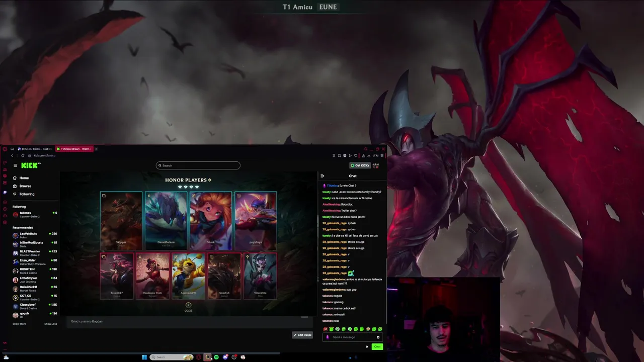Image resolution: width=644 pixels, height=362 pixels.
Task: Open browser easy setup menu icon
Action: [x=382, y=155]
